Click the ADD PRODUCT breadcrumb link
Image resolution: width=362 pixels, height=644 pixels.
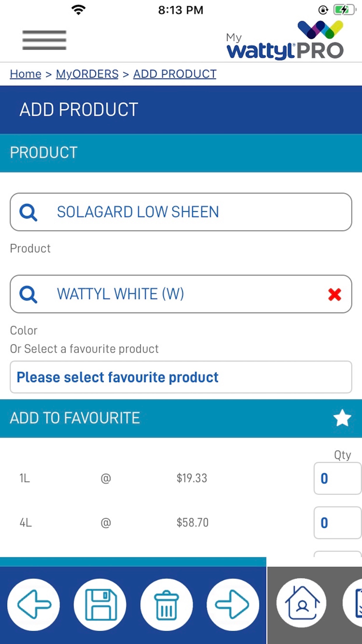point(175,74)
